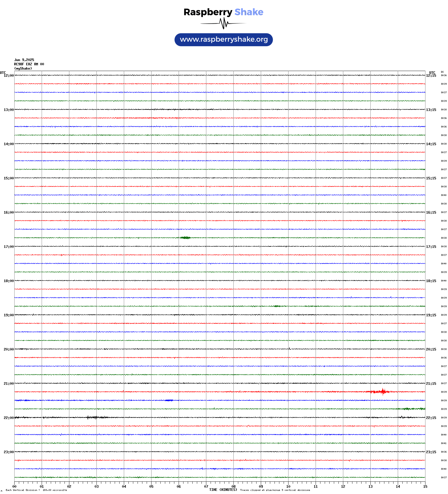Select the 12:00 row time label
The image size is (448, 494).
pyautogui.click(x=9, y=76)
